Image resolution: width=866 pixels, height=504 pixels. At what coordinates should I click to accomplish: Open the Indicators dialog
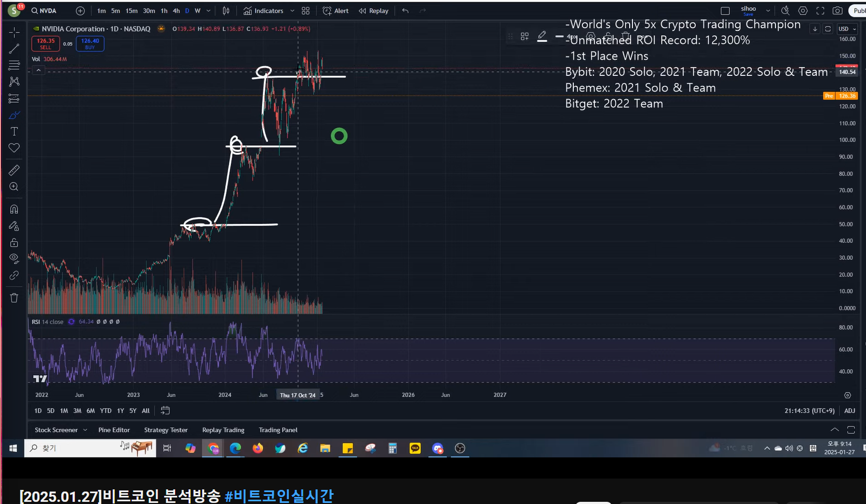[x=263, y=11]
